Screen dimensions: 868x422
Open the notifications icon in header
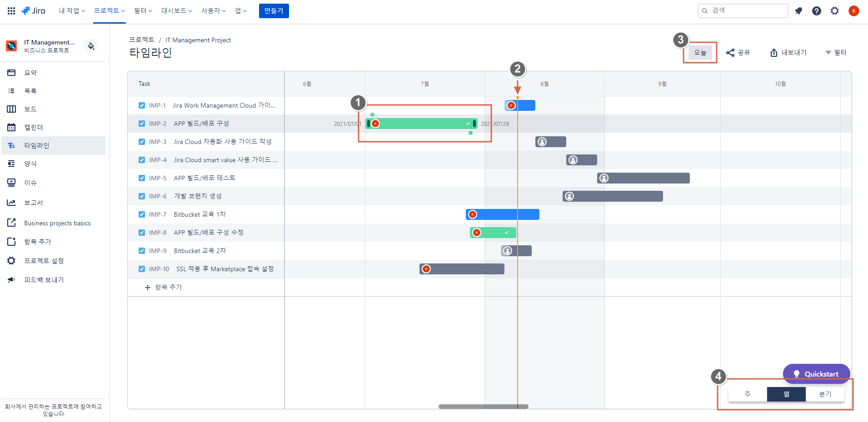tap(798, 11)
